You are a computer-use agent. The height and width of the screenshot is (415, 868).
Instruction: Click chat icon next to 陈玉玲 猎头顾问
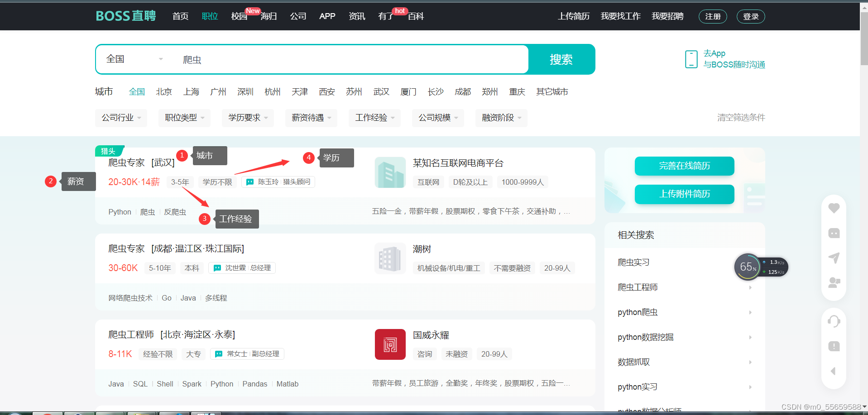pyautogui.click(x=250, y=182)
